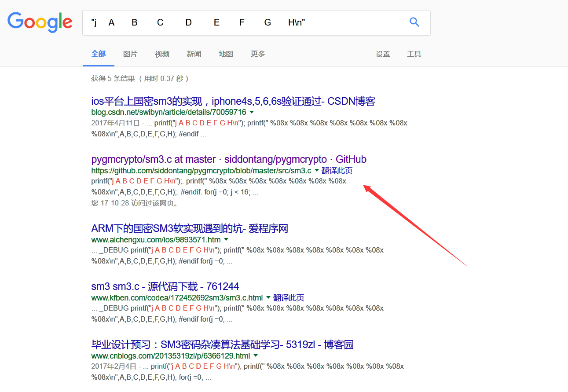Click the blue search magnifier icon
This screenshot has height=392, width=568.
tap(414, 22)
